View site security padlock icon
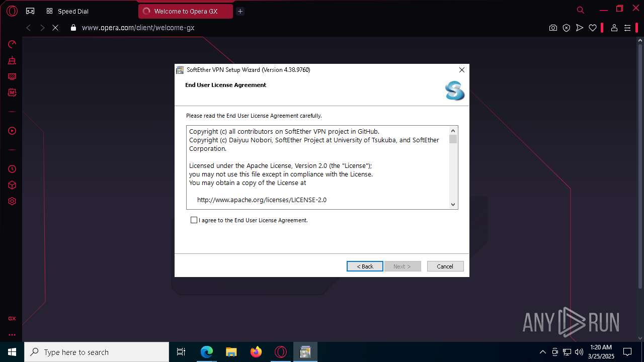Screen dimensions: 644x362 coord(73,28)
